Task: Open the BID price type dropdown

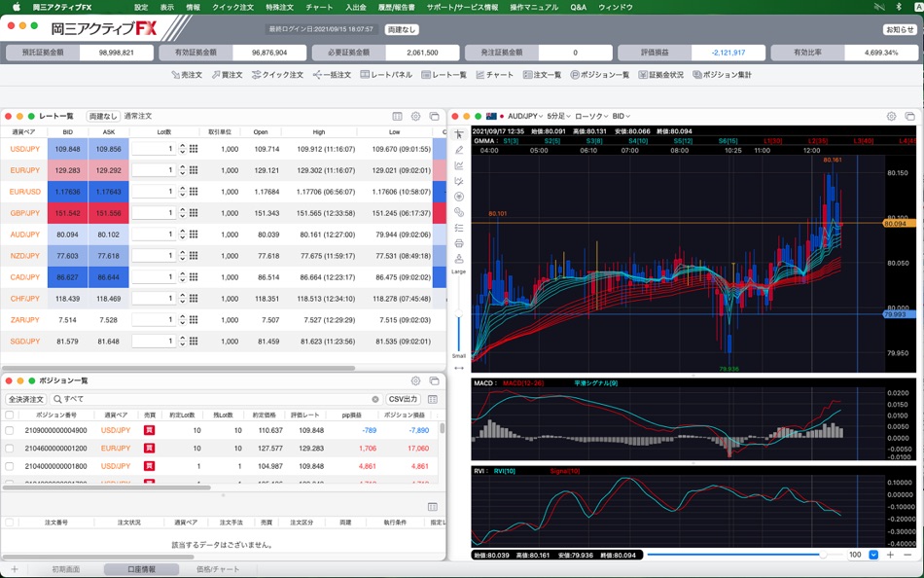Action: 622,116
